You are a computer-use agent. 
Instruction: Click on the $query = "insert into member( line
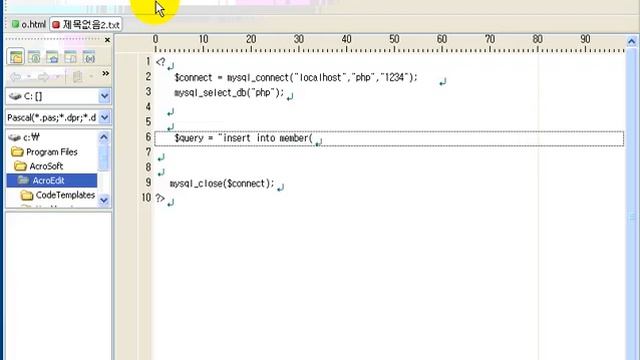243,138
